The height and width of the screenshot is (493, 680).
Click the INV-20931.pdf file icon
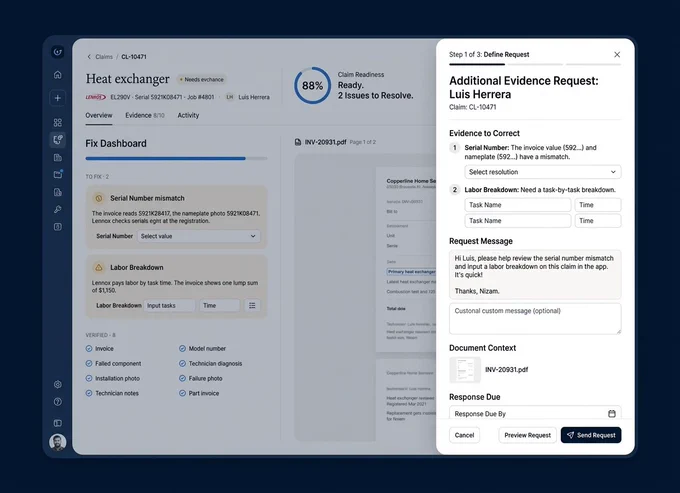pyautogui.click(x=298, y=142)
